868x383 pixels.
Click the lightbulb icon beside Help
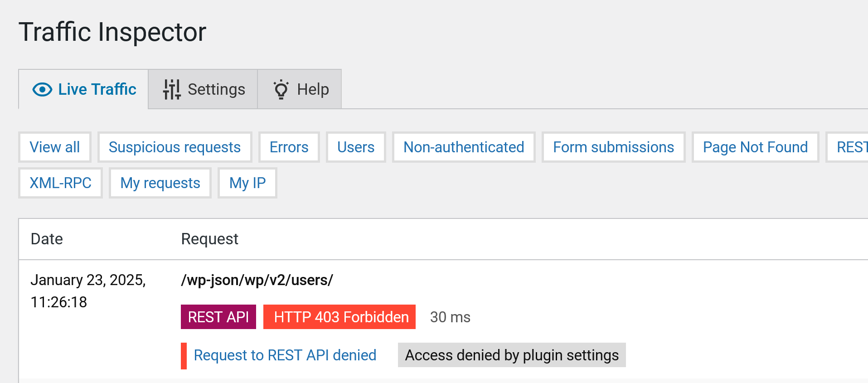(281, 90)
